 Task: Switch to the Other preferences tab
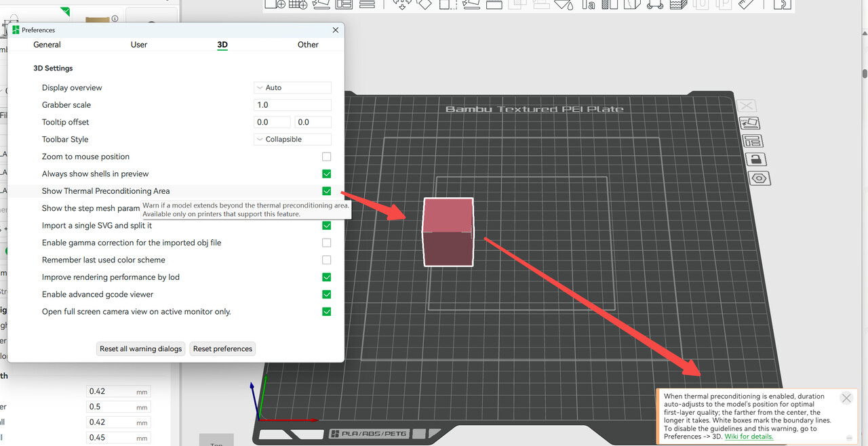point(308,45)
